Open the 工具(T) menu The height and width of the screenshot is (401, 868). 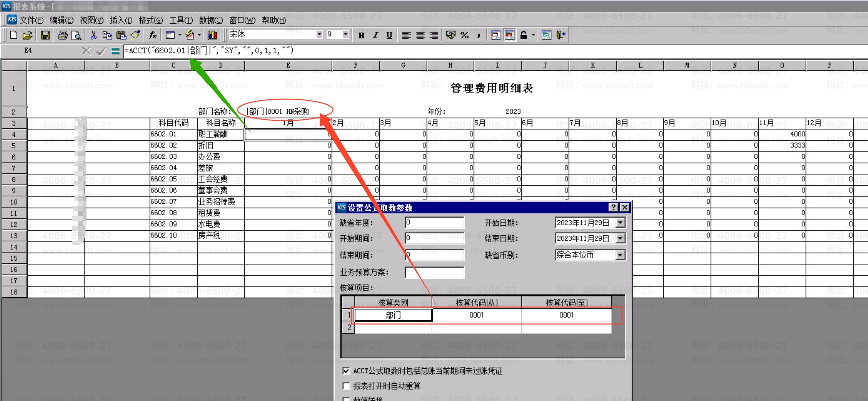(181, 20)
